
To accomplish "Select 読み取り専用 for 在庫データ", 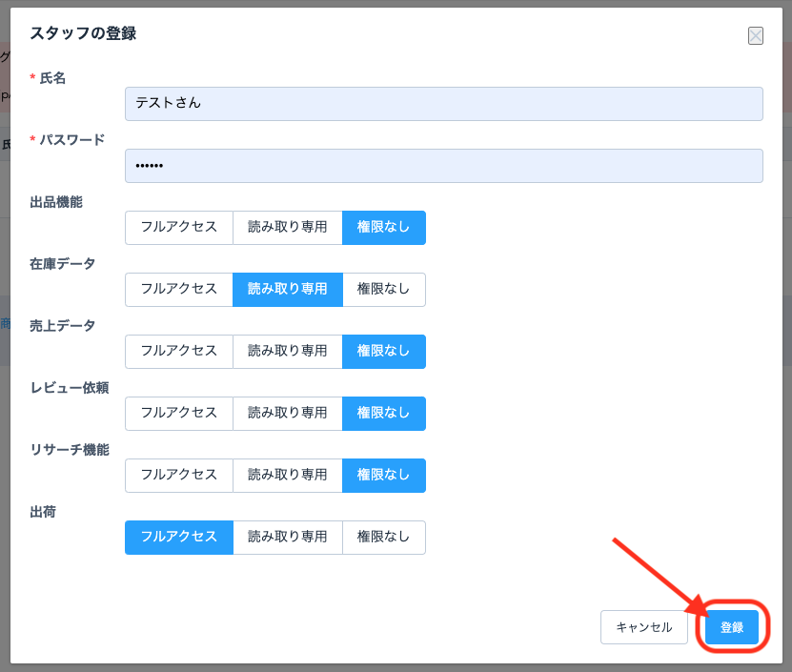I will pyautogui.click(x=288, y=290).
